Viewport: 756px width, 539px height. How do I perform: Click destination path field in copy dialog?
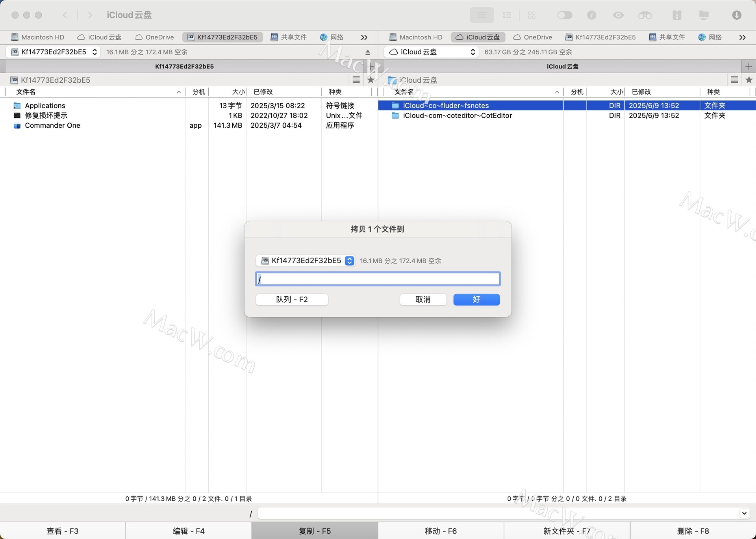[x=378, y=279]
